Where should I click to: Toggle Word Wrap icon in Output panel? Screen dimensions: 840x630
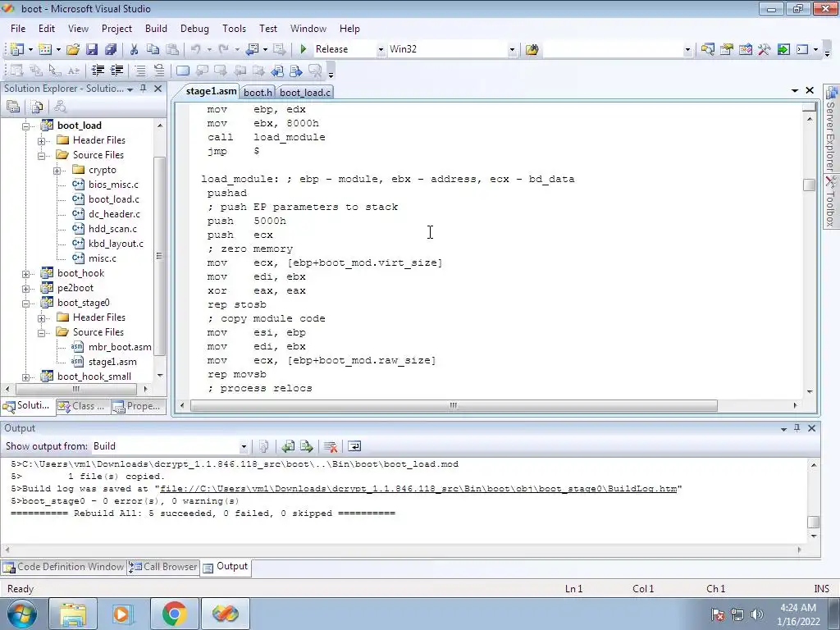pos(354,446)
